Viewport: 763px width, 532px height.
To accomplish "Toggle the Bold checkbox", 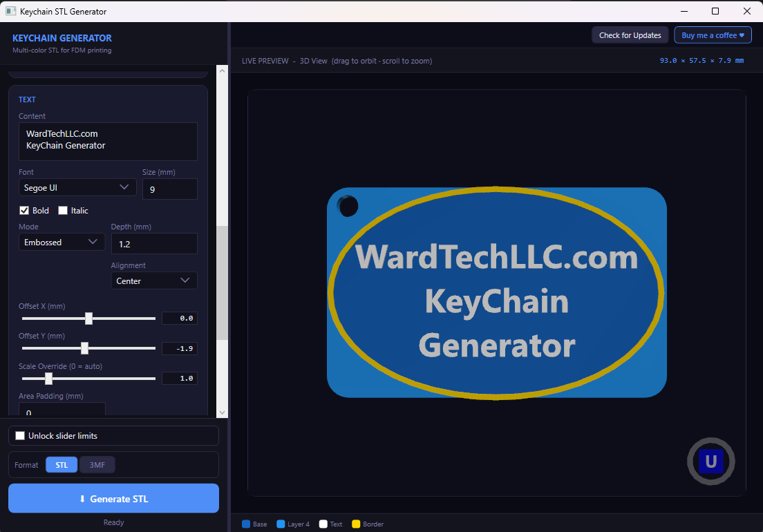I will pyautogui.click(x=23, y=210).
